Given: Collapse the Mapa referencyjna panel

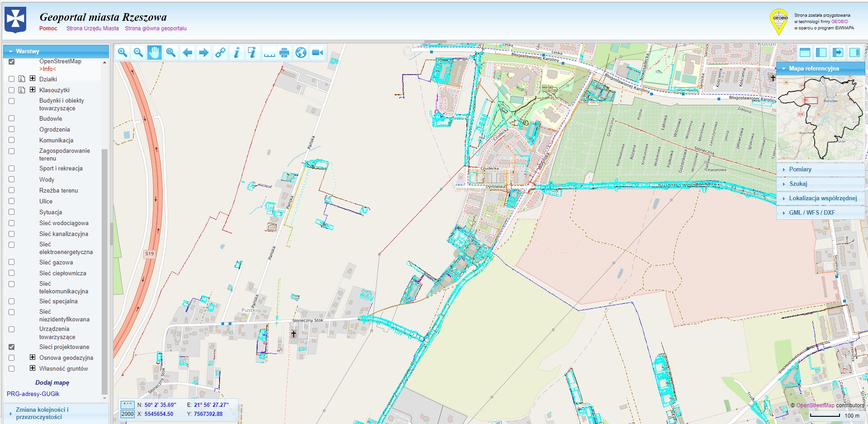Looking at the screenshot, I should [x=821, y=68].
